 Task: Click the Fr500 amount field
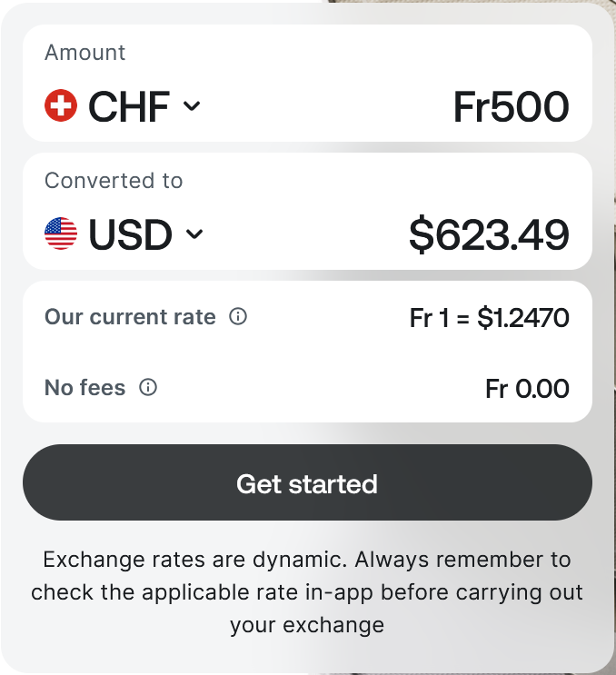tap(511, 107)
